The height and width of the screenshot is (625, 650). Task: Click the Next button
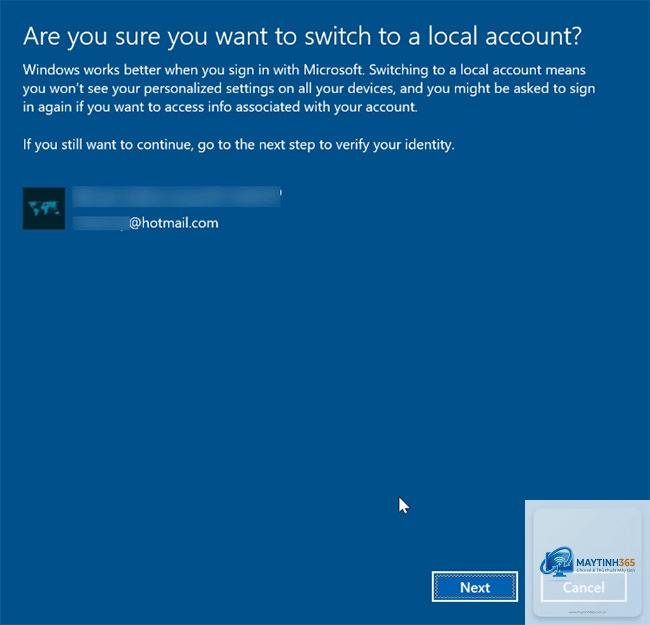pos(475,586)
